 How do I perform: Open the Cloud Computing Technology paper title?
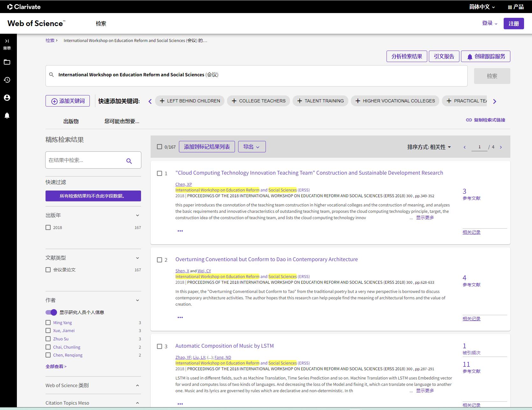(309, 173)
